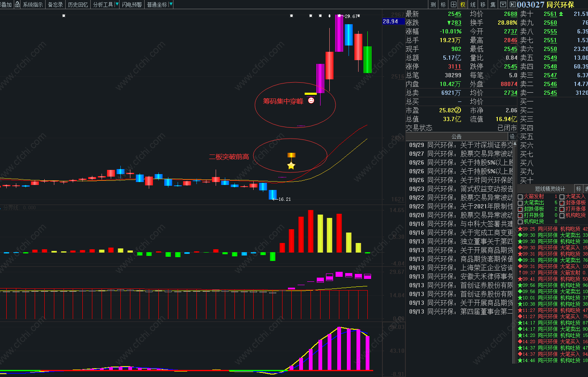Toggle the 火箭发射 checkbox
Viewport: 588px width, 377px height.
pos(520,197)
